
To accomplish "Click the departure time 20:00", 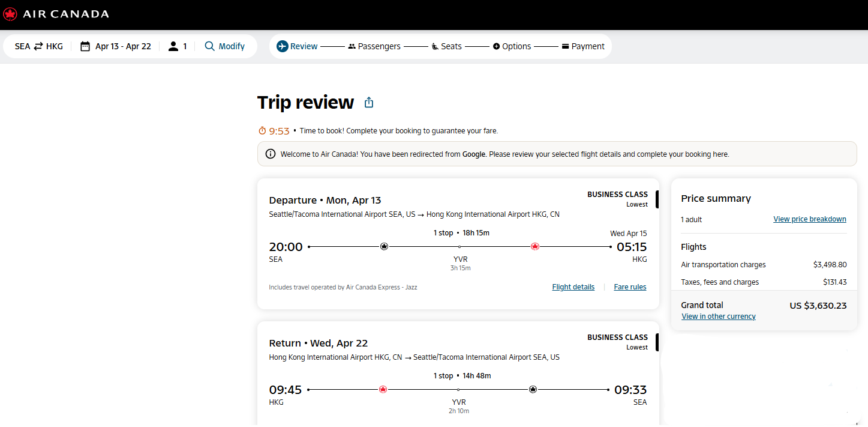I will coord(286,247).
